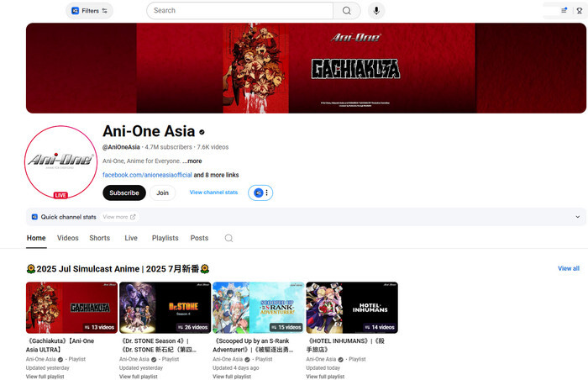Select the Home tab

[36, 238]
